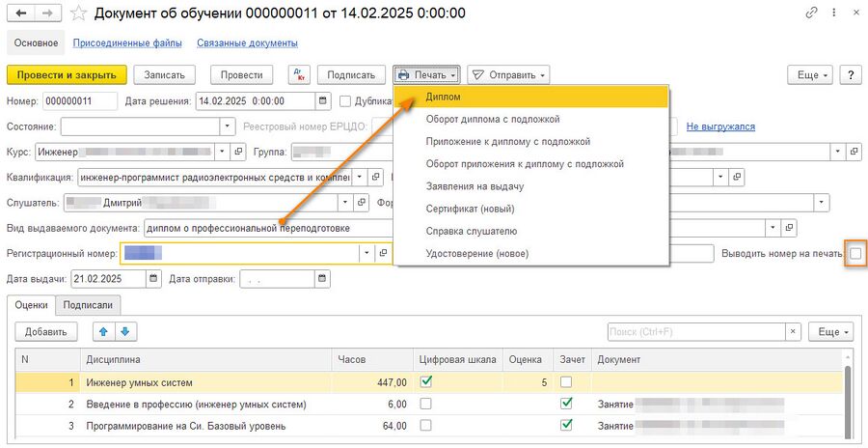Open the vertical dots window menu
The image size is (868, 448).
pos(833,14)
